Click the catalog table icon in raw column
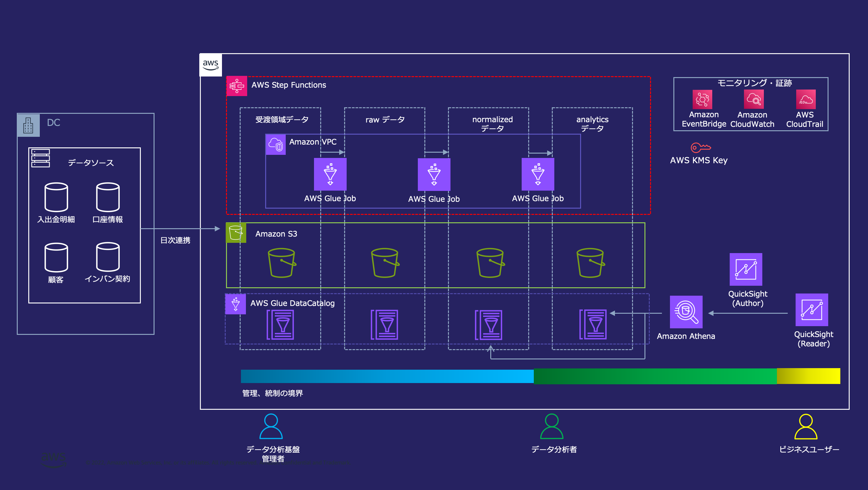Screen dimensions: 868x490 tap(385, 325)
